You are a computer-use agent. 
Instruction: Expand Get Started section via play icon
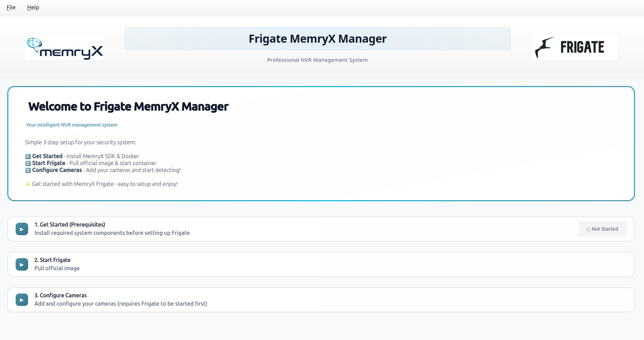coord(22,229)
